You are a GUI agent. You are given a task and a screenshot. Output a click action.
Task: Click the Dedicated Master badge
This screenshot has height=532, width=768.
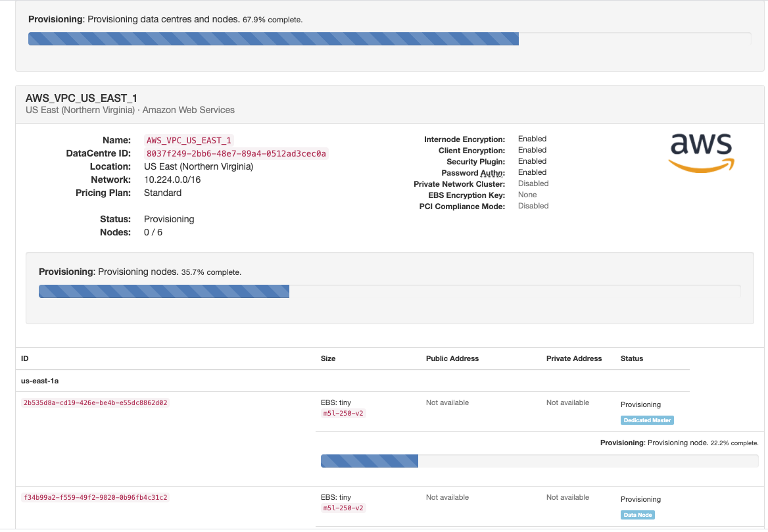(647, 420)
